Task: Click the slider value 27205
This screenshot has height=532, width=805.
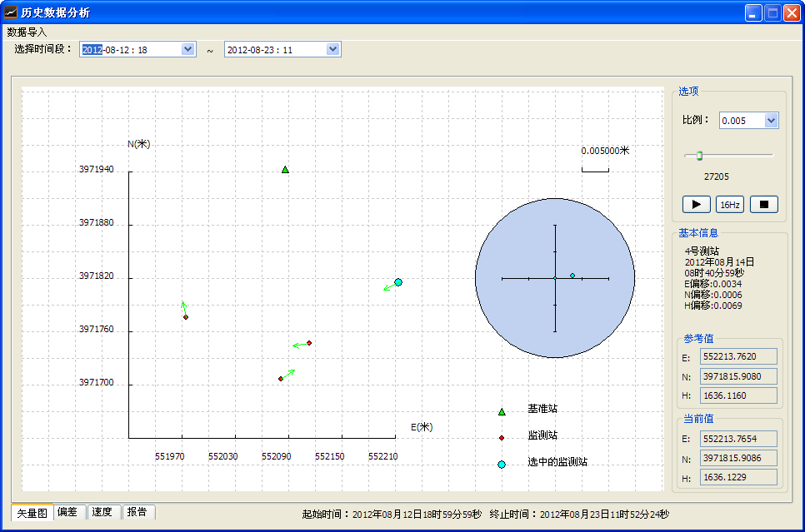Action: tap(716, 177)
